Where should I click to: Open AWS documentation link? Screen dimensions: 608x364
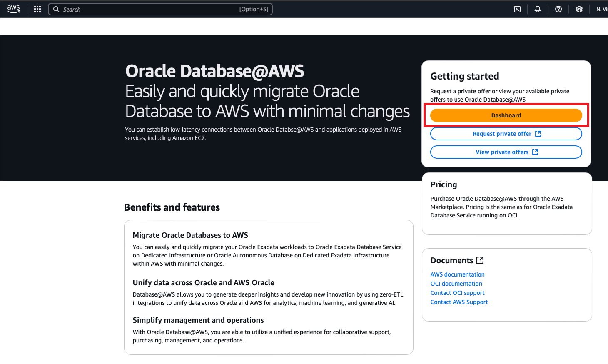click(457, 274)
